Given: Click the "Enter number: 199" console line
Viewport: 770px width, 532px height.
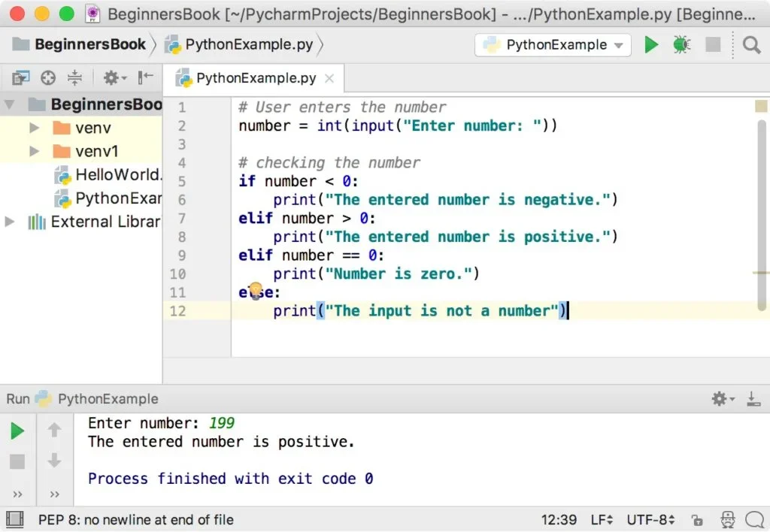Looking at the screenshot, I should coord(161,423).
